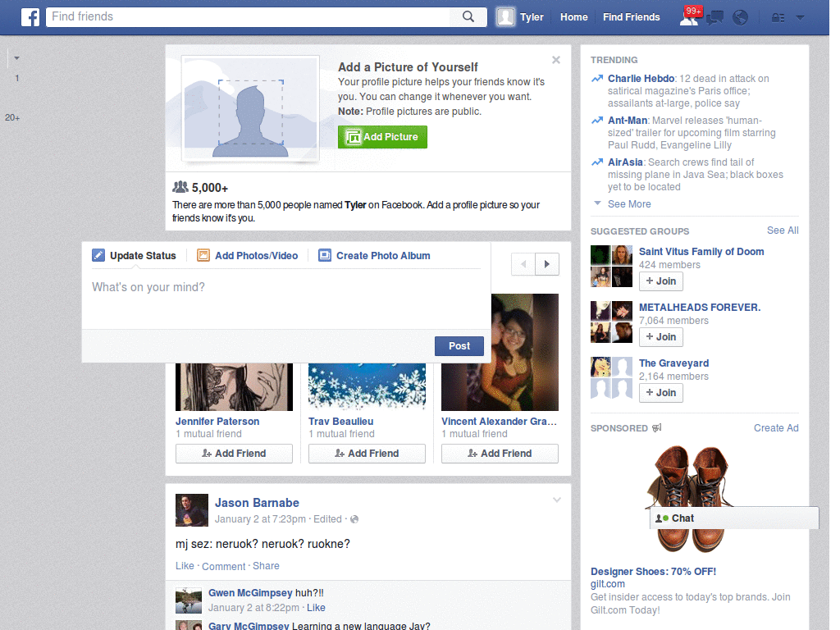Open Vincent Alexander Gra... profile link
Image resolution: width=840 pixels, height=630 pixels.
pyautogui.click(x=500, y=422)
